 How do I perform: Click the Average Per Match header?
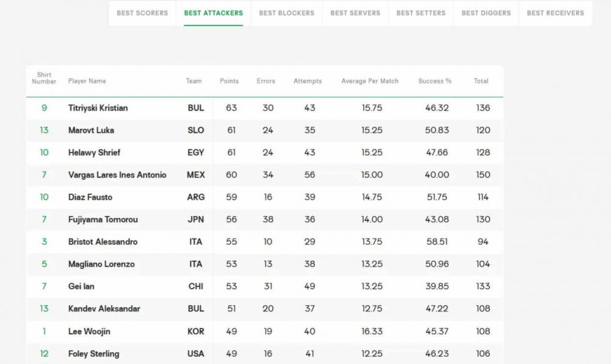pos(370,81)
